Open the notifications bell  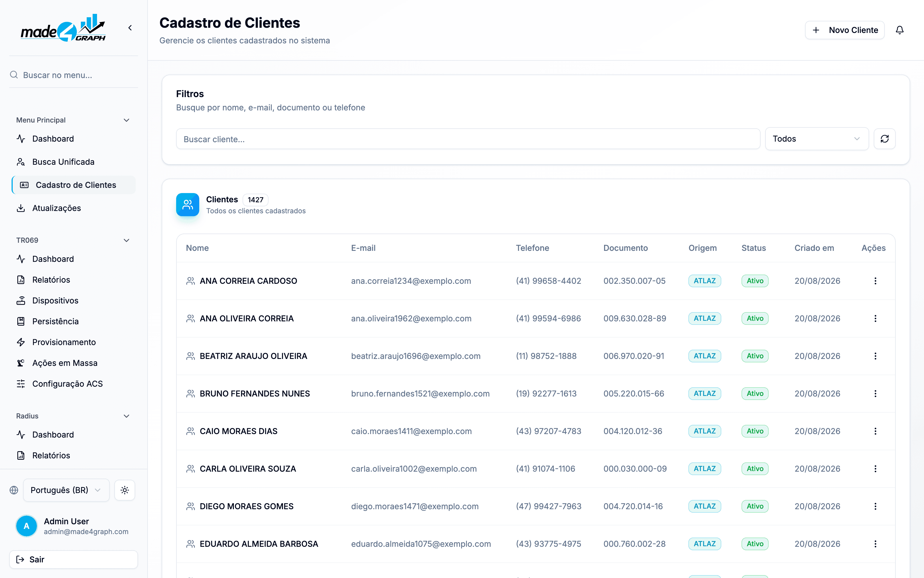pos(899,30)
